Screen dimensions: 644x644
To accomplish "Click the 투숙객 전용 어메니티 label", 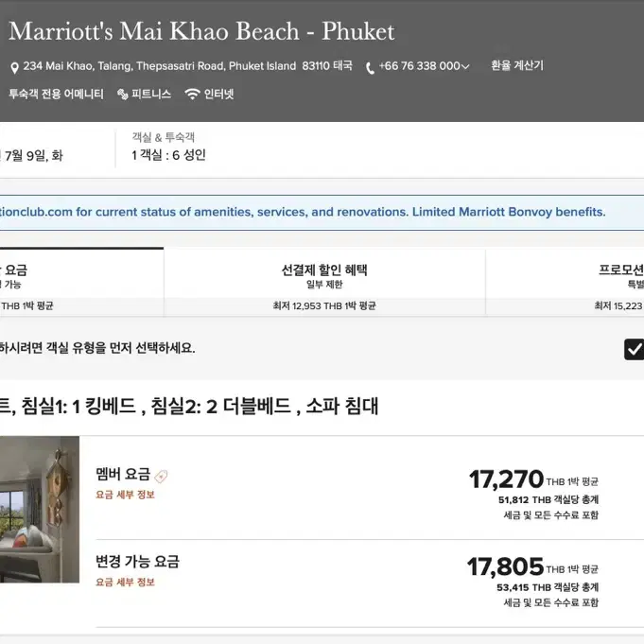I will (x=57, y=94).
